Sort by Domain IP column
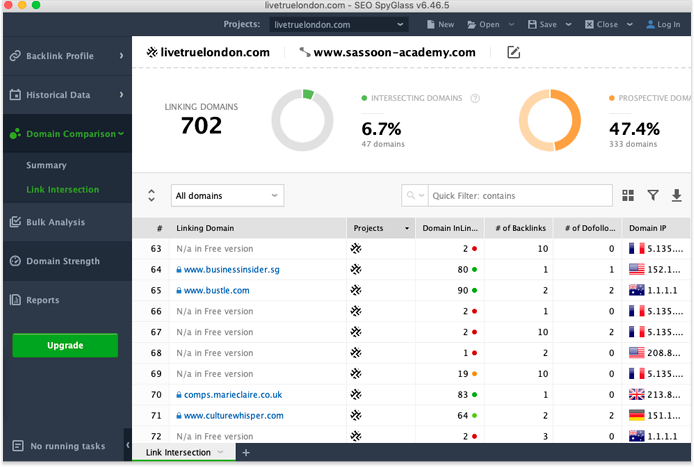 [657, 228]
